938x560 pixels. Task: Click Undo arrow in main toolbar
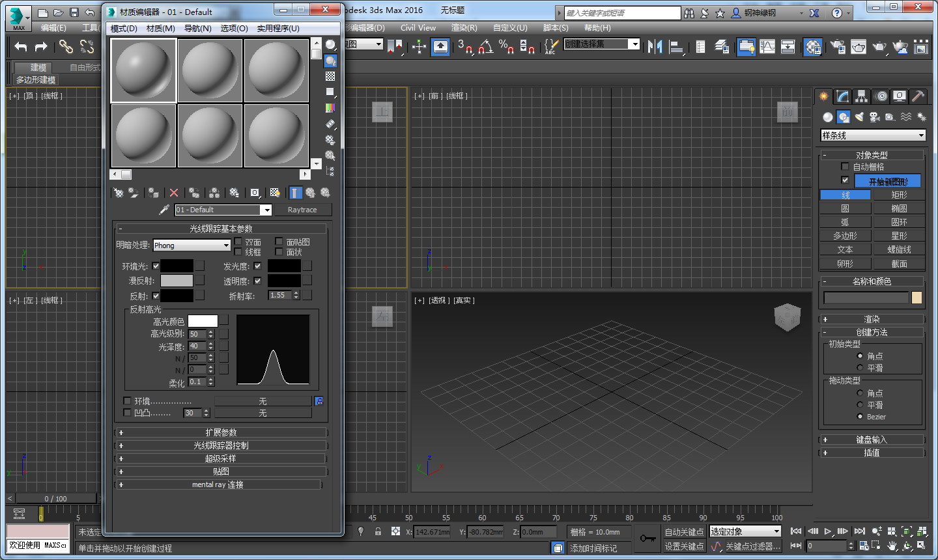(20, 46)
